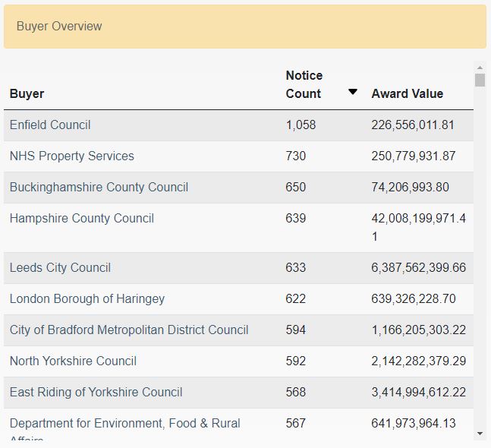Click notice count 730
Screen dimensions: 491x448
296,156
